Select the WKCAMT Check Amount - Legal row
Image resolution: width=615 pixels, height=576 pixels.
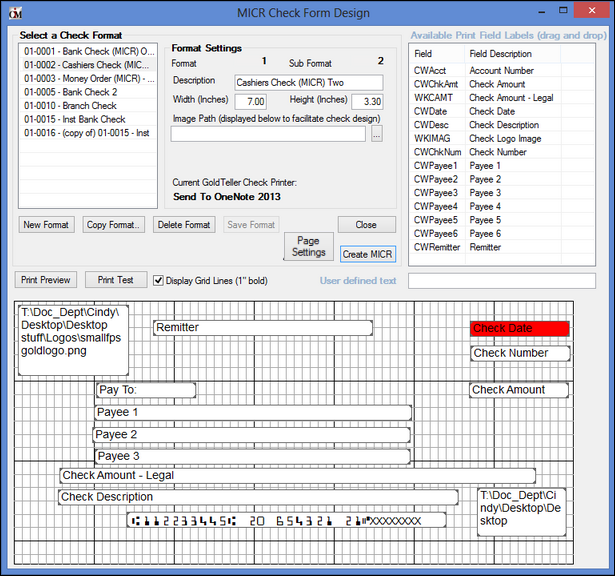(502, 98)
